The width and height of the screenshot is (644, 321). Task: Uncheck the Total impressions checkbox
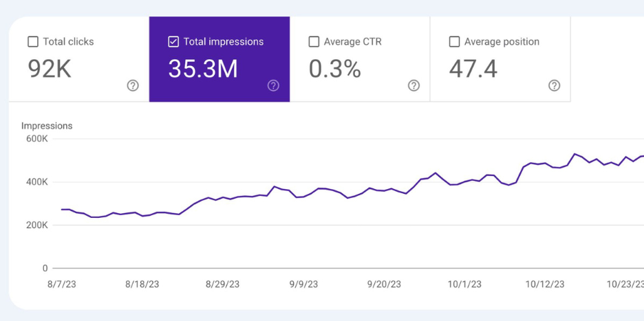pos(173,42)
